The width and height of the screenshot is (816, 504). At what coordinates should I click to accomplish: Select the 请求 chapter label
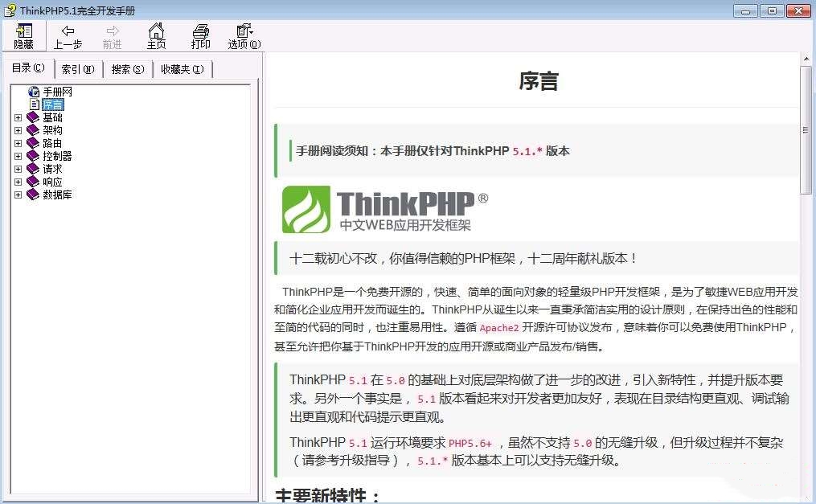(52, 169)
